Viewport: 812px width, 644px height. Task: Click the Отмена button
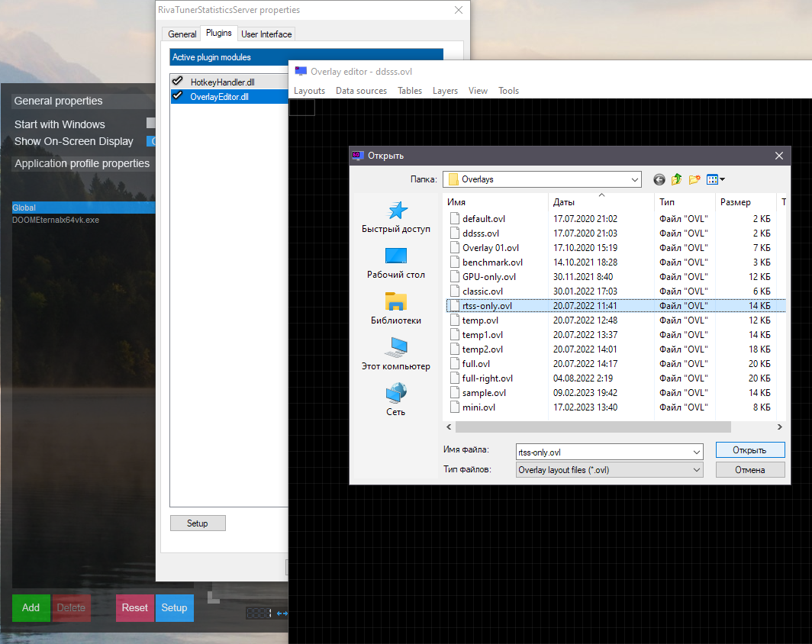pos(750,469)
